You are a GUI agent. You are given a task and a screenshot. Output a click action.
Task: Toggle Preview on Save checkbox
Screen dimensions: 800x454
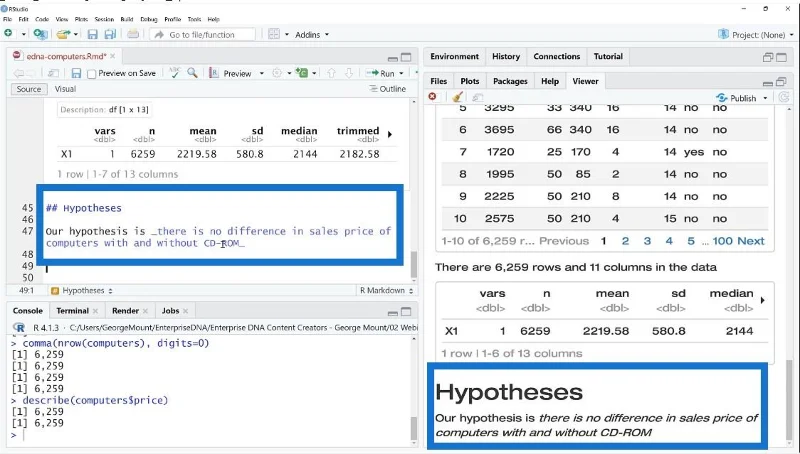click(91, 74)
